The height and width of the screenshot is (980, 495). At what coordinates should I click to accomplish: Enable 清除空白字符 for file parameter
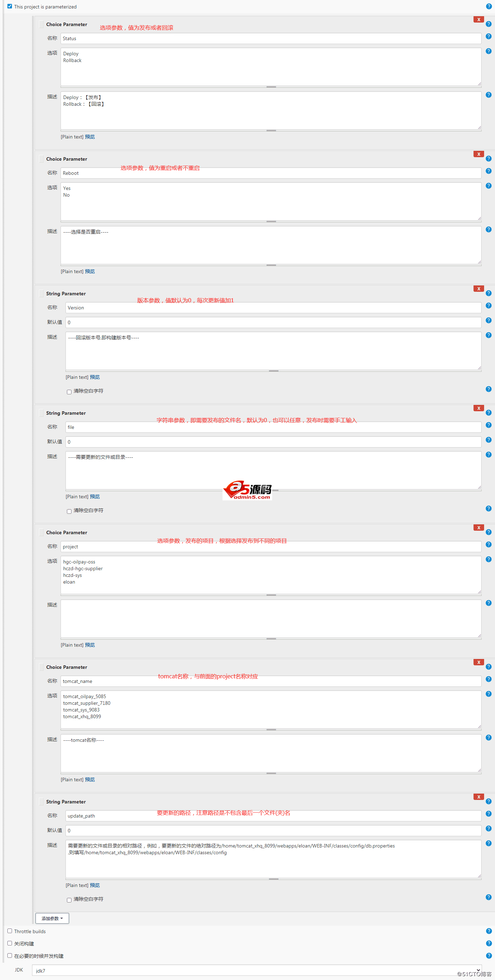point(69,511)
